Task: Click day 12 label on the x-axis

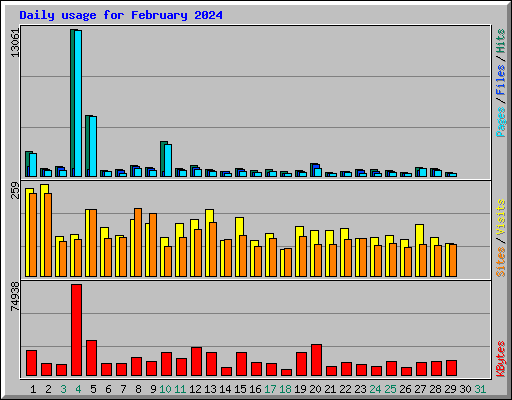Action: point(195,389)
